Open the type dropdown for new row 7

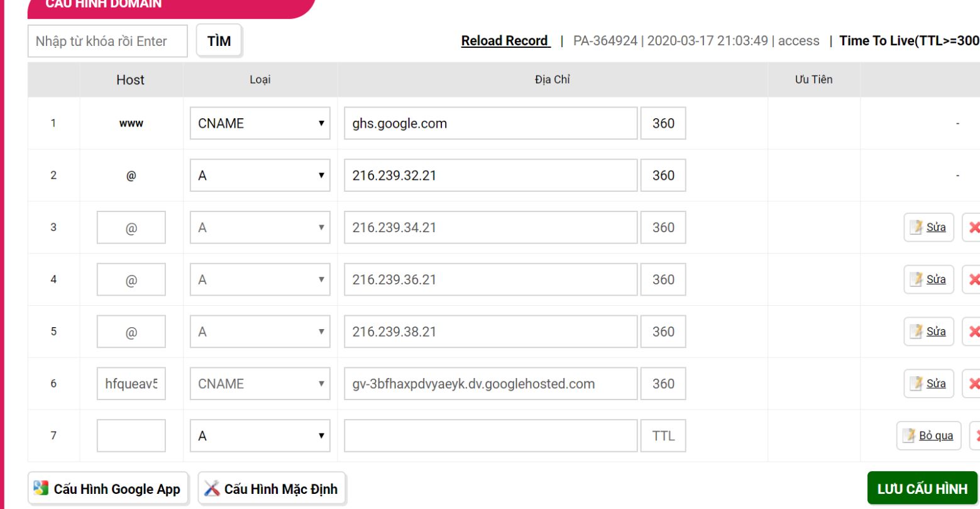click(x=260, y=436)
